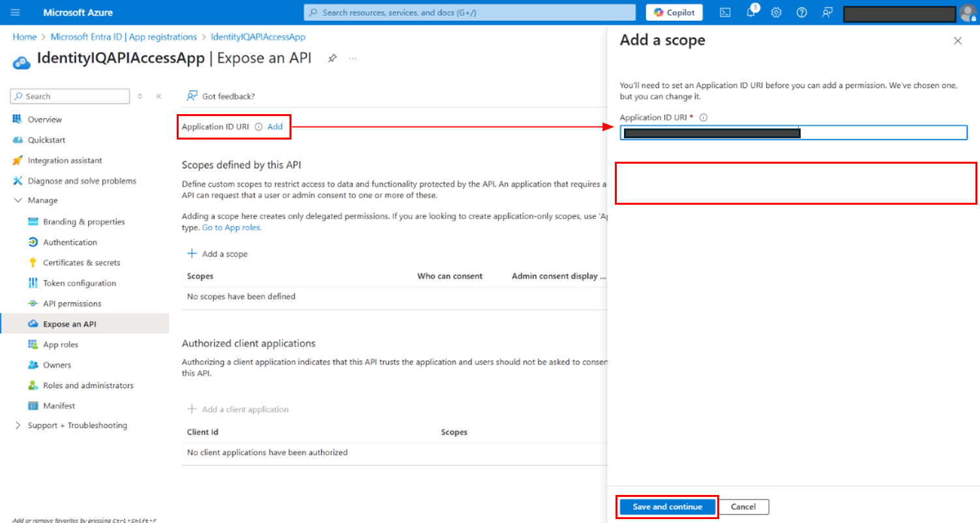Click Add a scope
Image resolution: width=980 pixels, height=523 pixels.
(x=218, y=254)
